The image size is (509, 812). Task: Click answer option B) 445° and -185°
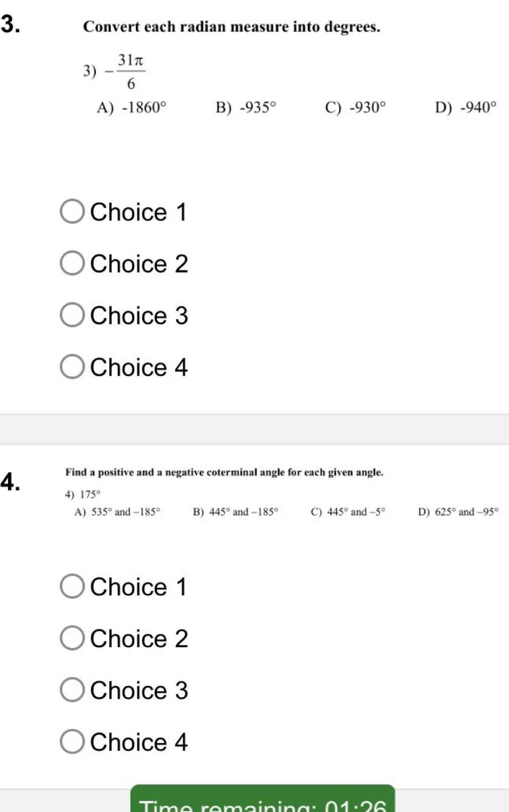pyautogui.click(x=235, y=512)
